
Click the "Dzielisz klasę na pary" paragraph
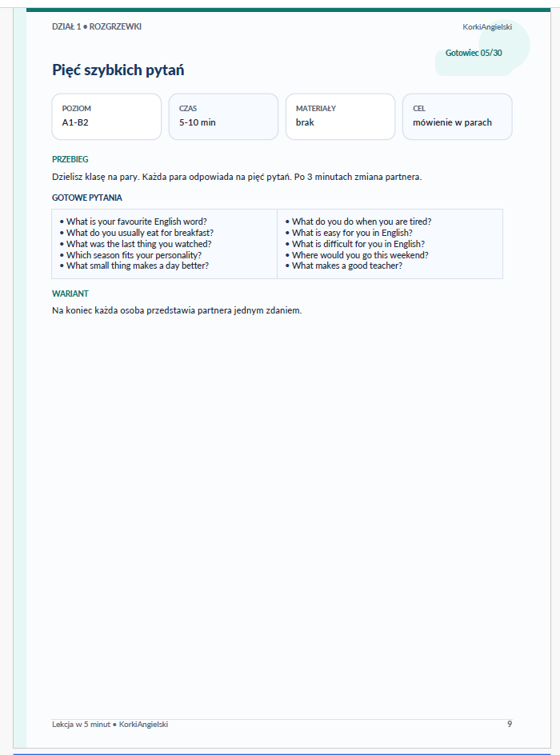[237, 177]
